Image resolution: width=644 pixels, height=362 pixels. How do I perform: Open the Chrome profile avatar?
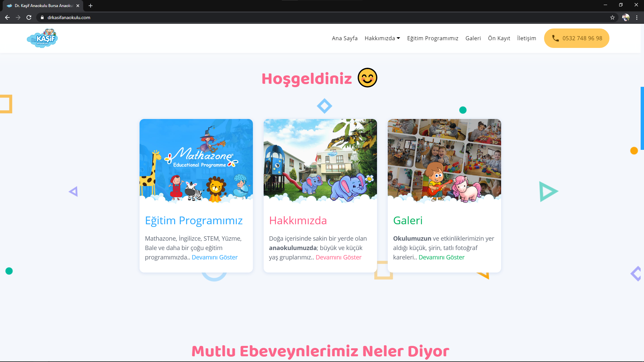click(626, 17)
